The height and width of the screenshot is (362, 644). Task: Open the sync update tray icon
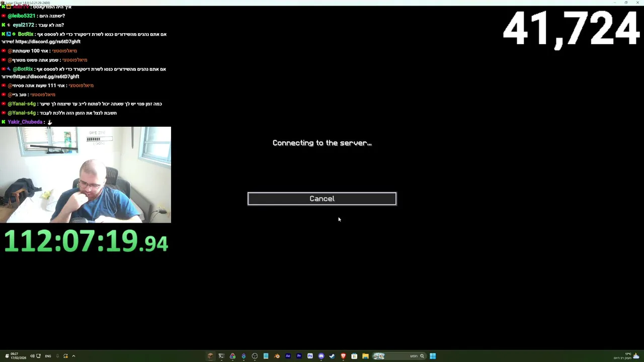coord(65,356)
